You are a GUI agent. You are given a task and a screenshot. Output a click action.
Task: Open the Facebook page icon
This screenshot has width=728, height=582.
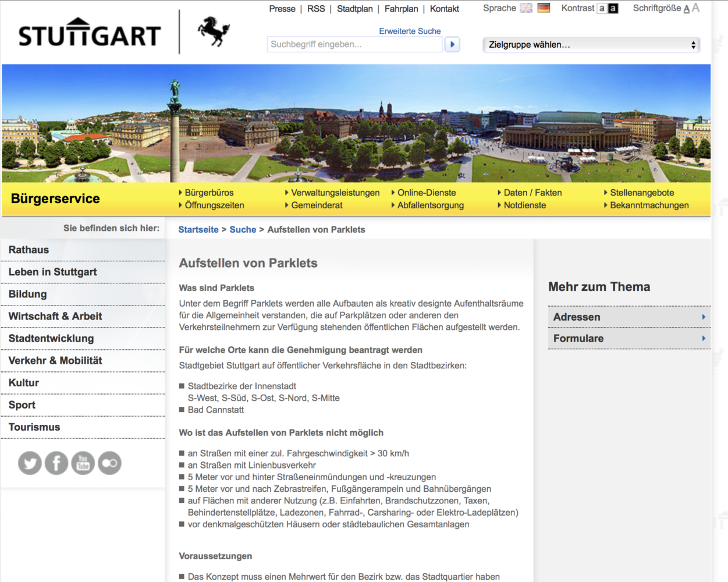point(56,463)
